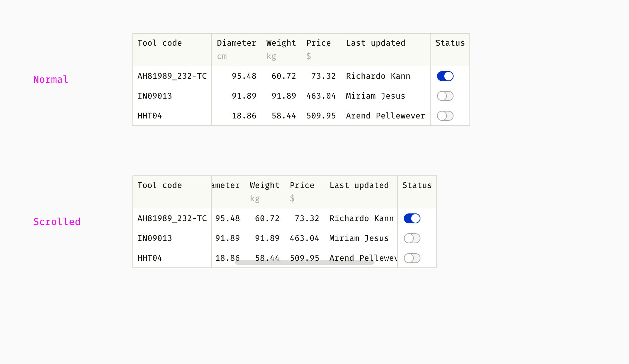Screen dimensions: 629x364
Task: Switch on IN09013 toggle in Scrolled table
Action: pos(412,238)
